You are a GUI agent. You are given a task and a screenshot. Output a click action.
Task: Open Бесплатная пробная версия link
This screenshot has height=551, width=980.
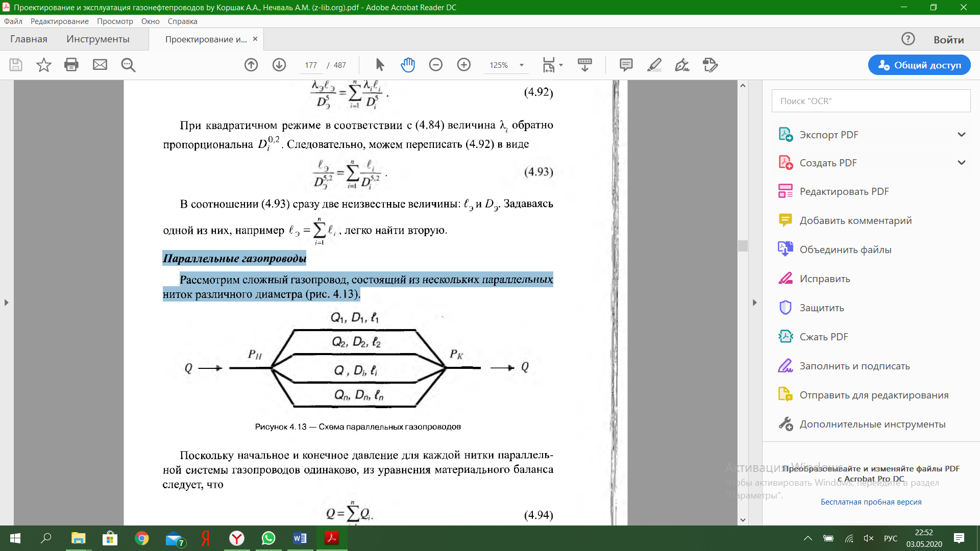(x=871, y=502)
